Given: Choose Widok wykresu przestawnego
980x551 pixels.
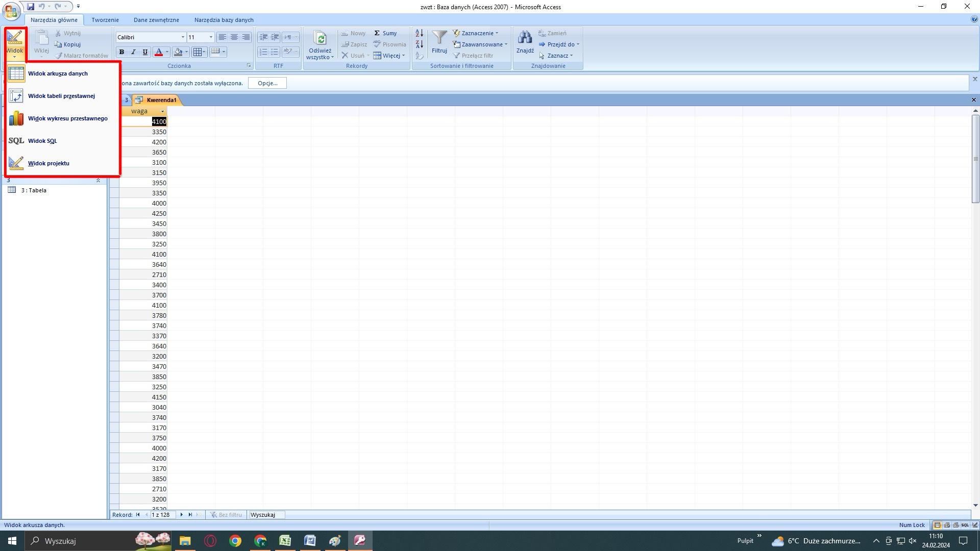Looking at the screenshot, I should [63, 118].
